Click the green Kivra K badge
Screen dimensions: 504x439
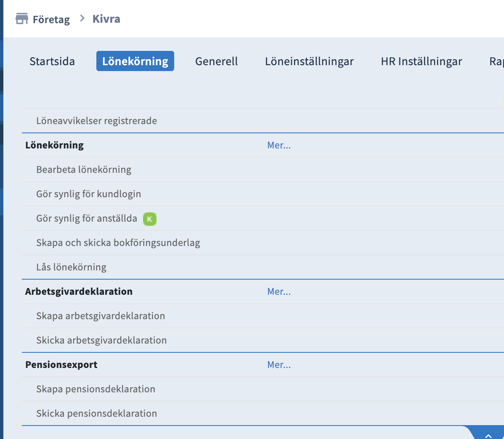[x=149, y=219]
